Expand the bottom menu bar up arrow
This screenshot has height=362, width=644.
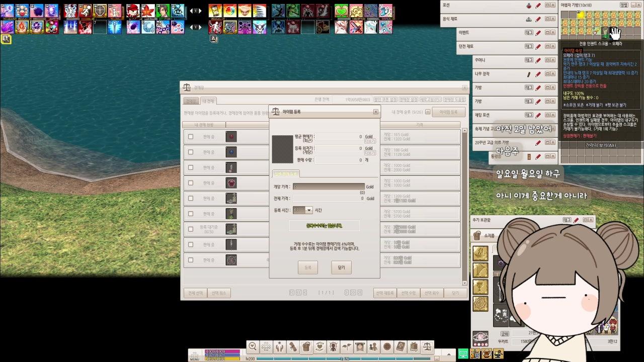[x=448, y=354]
